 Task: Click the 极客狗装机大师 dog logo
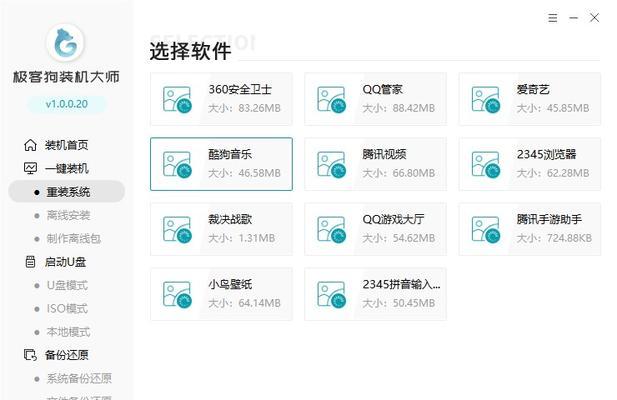point(65,43)
